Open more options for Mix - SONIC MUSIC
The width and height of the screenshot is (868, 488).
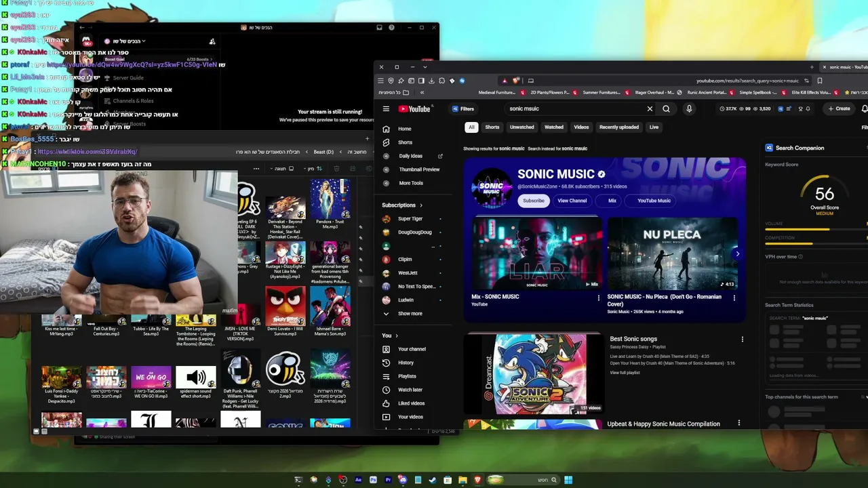coord(598,298)
